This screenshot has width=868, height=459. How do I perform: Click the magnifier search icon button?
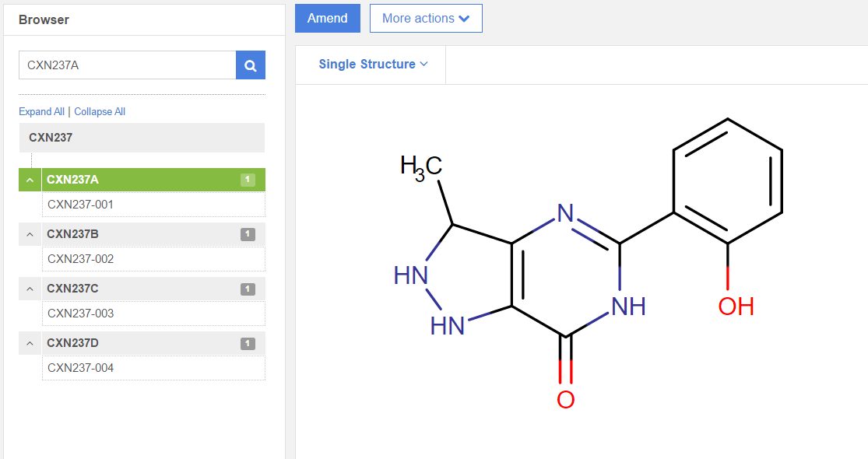point(251,65)
